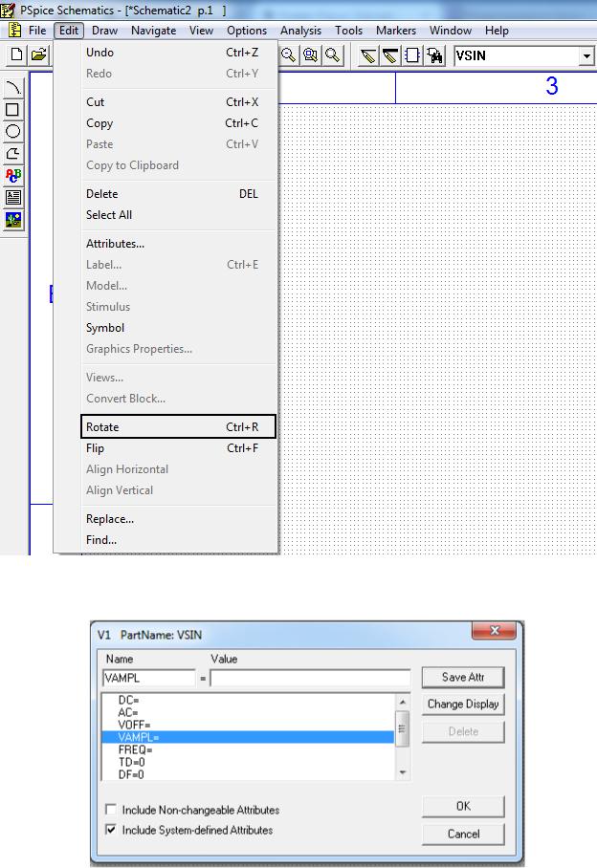This screenshot has height=868, width=597.
Task: Select the DF=0 attribute row
Action: (x=248, y=774)
